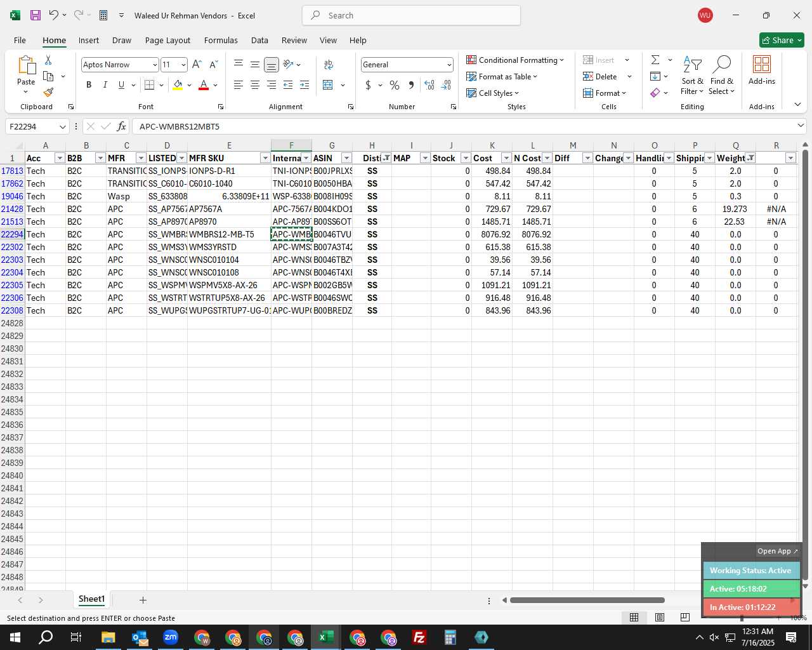
Task: Toggle Italic formatting
Action: (x=105, y=85)
